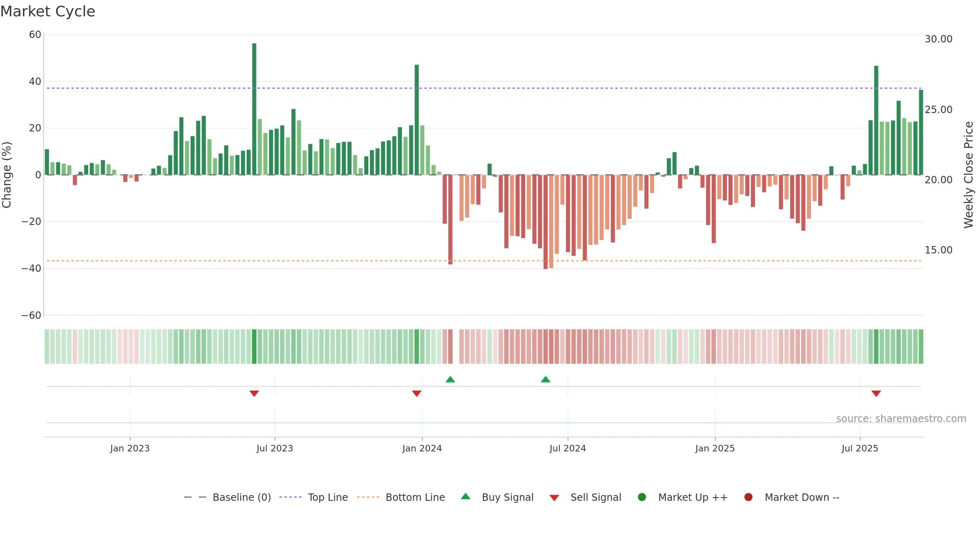
Task: Click the Weekly Close Price axis title
Action: (x=969, y=175)
